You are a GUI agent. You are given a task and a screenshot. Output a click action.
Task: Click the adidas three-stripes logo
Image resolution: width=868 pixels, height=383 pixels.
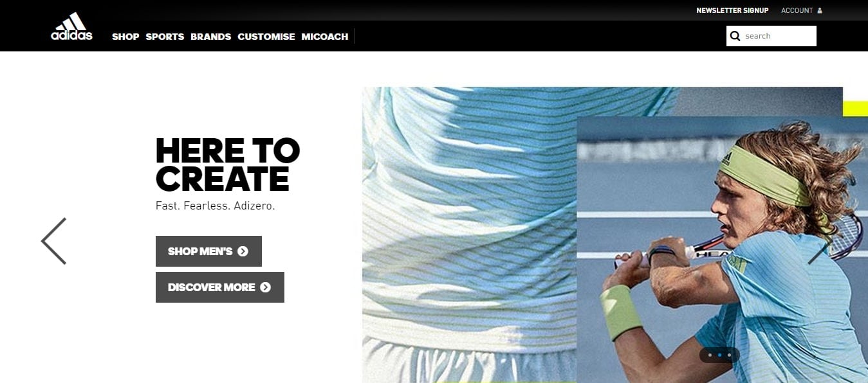click(x=71, y=26)
